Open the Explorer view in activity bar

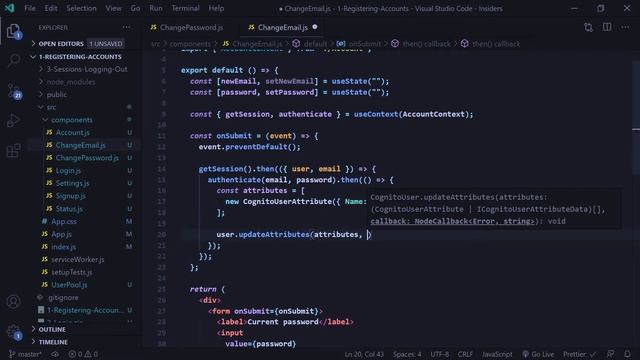click(x=13, y=31)
